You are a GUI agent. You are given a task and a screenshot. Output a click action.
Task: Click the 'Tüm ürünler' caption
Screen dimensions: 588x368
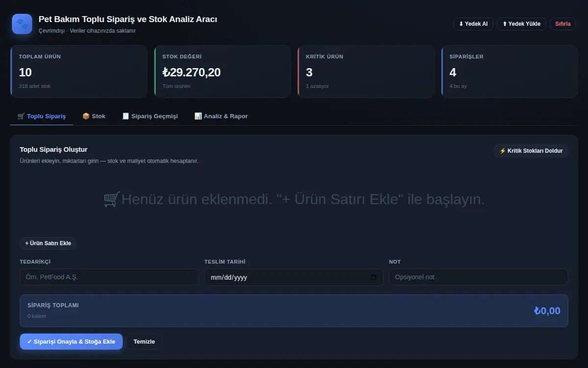[x=177, y=86]
